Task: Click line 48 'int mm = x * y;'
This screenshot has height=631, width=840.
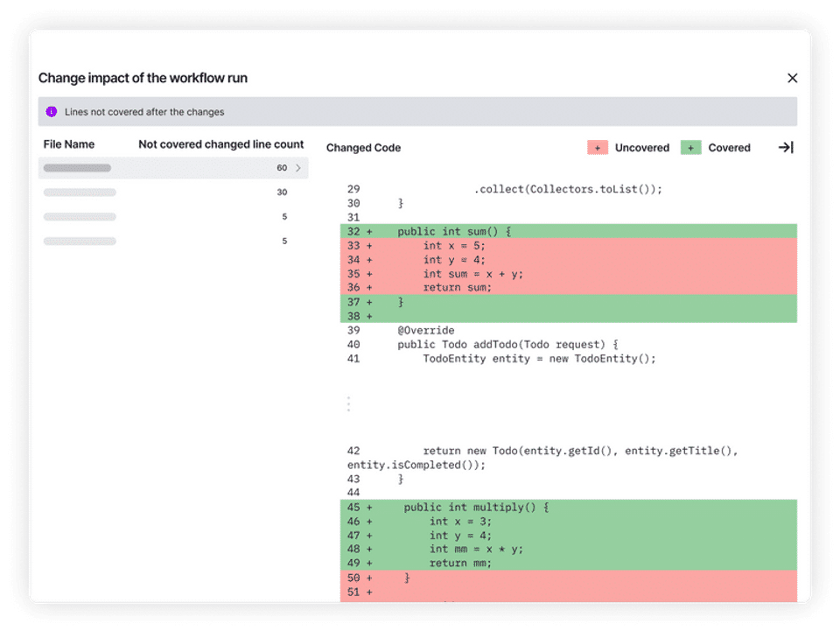Action: 569,549
